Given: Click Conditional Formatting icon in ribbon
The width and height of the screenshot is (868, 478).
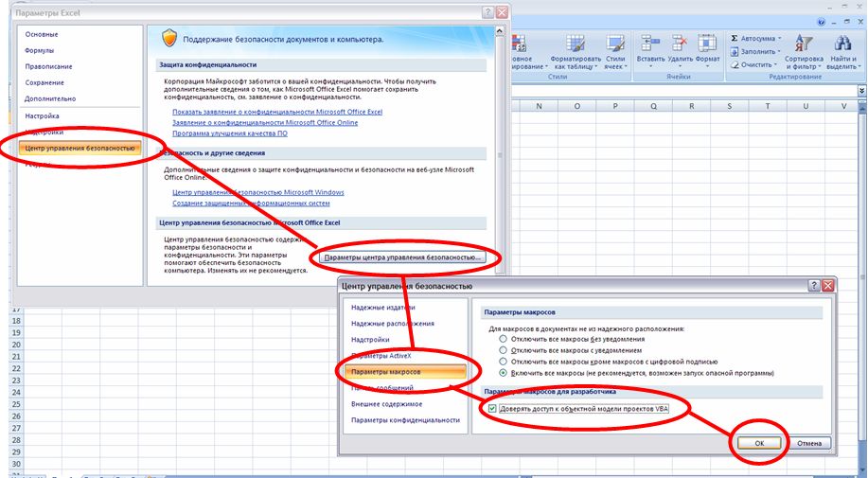Looking at the screenshot, I should 519,44.
